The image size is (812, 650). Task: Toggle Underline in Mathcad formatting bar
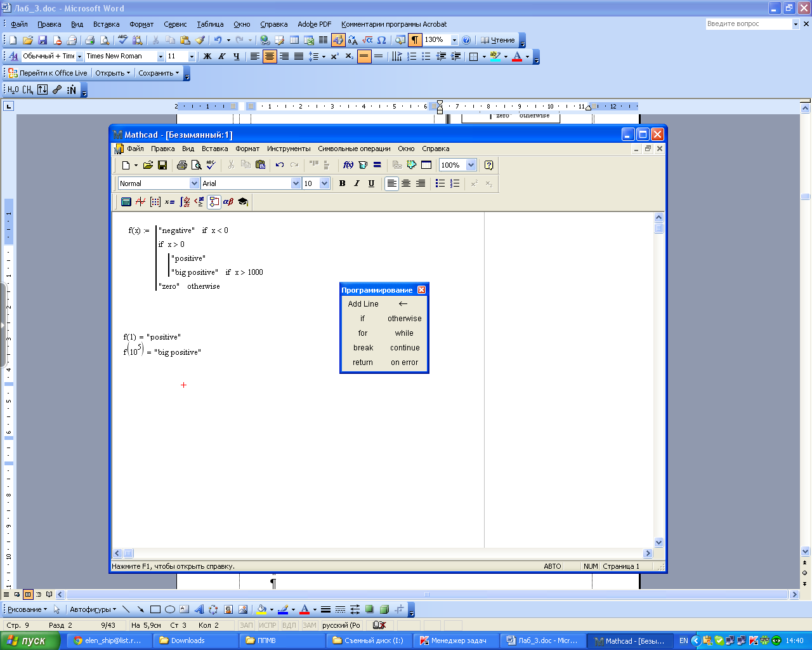(x=371, y=183)
